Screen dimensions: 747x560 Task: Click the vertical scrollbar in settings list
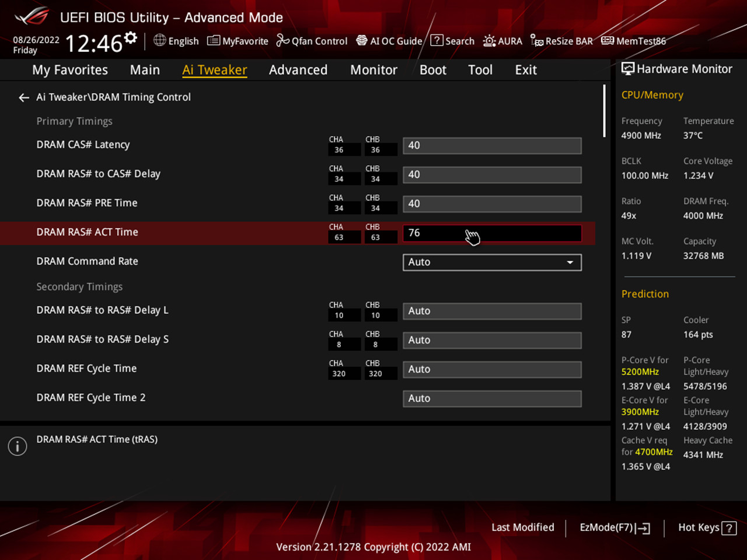point(604,111)
